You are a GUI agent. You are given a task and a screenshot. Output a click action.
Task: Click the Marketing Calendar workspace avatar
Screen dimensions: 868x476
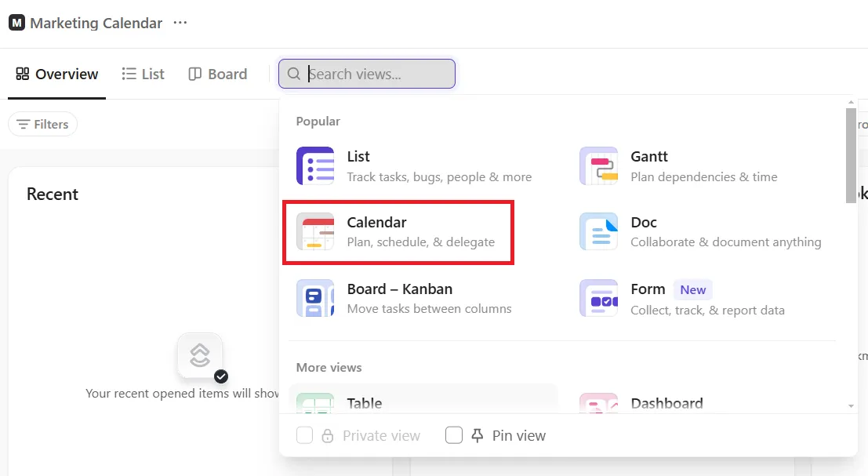pos(16,23)
